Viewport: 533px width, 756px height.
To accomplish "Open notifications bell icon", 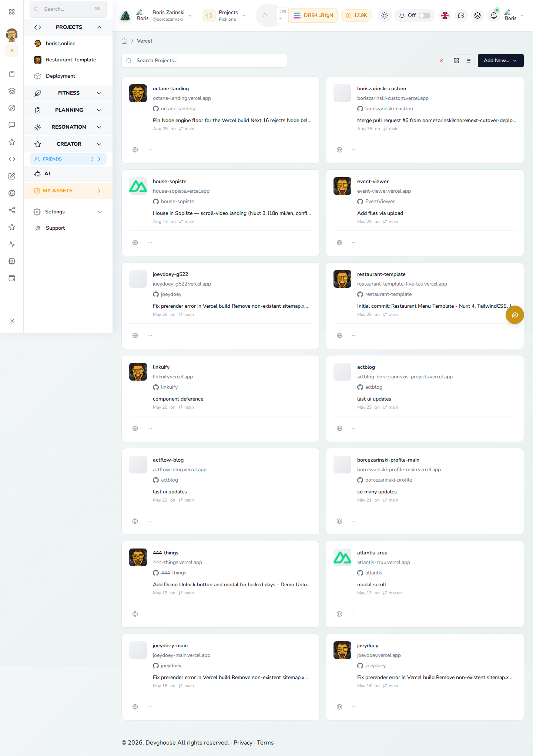I will (494, 16).
